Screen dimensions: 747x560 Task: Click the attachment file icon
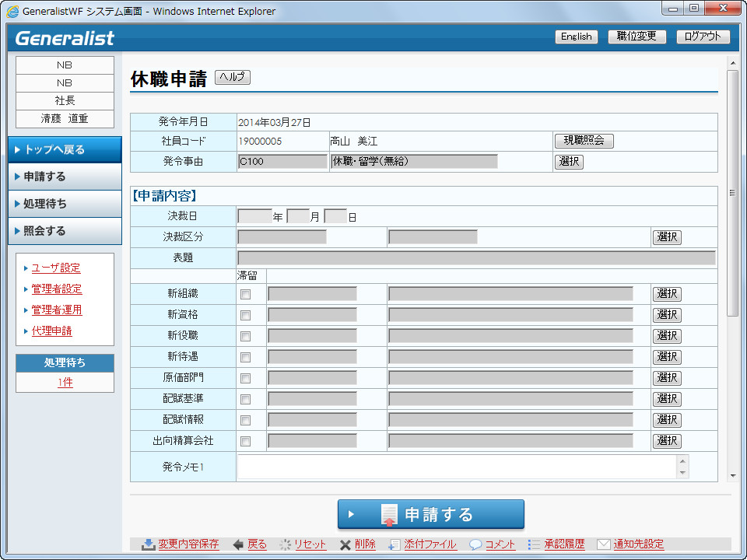click(395, 544)
